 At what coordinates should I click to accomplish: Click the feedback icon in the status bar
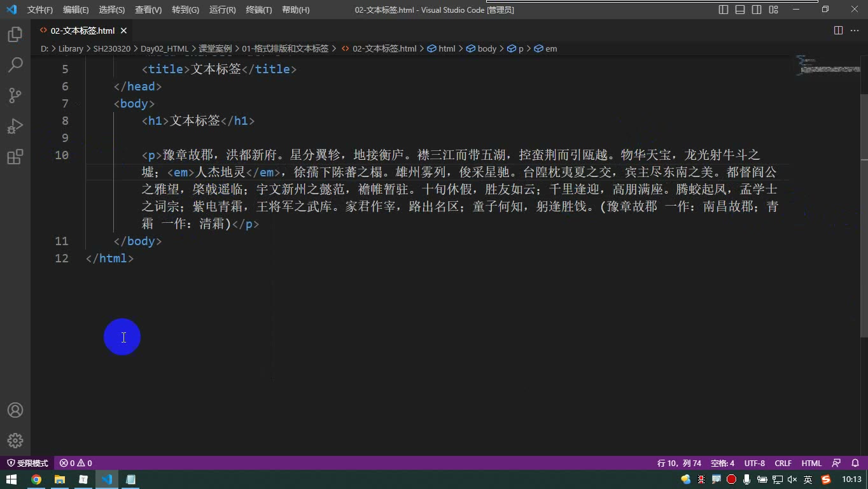point(837,463)
